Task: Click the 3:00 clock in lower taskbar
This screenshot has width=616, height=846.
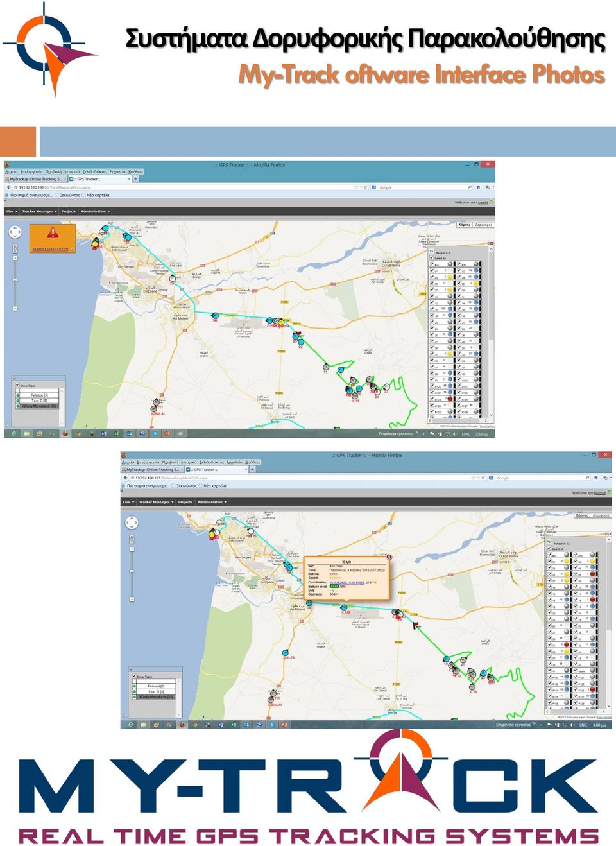Action: 599,725
